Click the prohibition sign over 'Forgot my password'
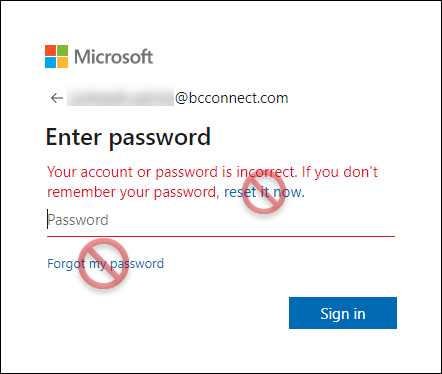The image size is (442, 374). 103,264
